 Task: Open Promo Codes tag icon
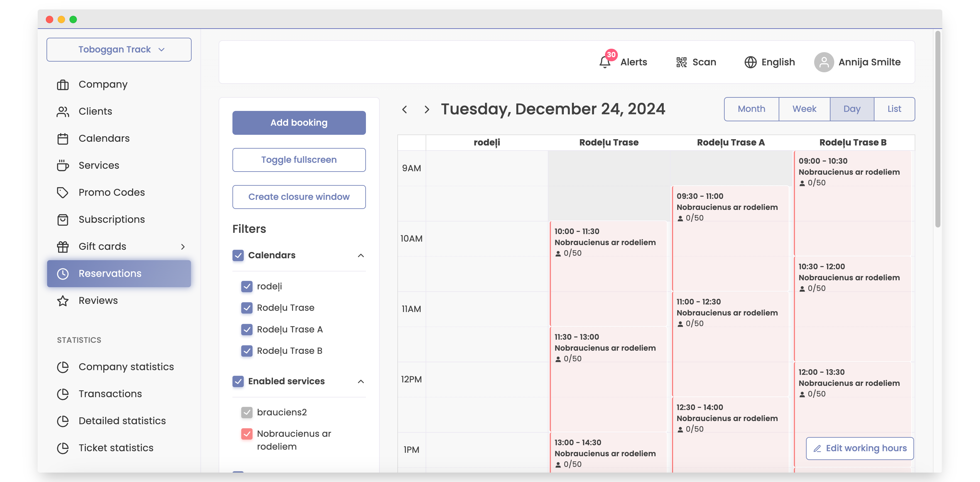click(63, 193)
